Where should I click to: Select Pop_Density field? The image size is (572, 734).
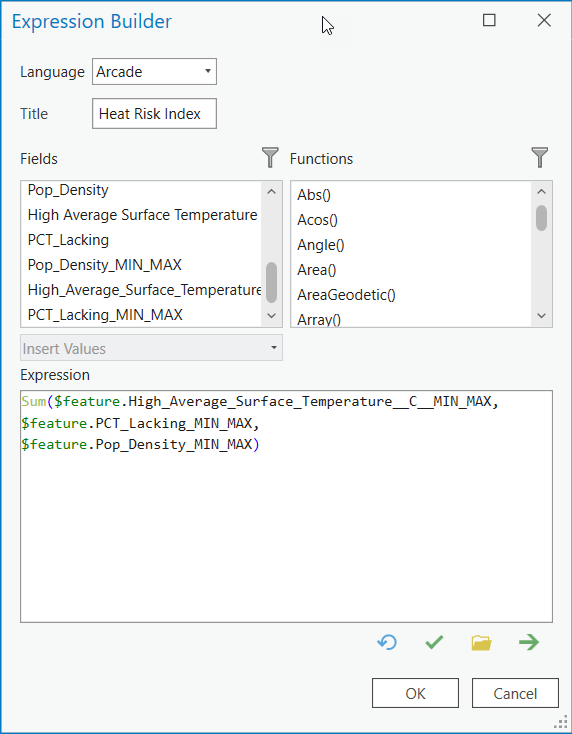coord(68,190)
